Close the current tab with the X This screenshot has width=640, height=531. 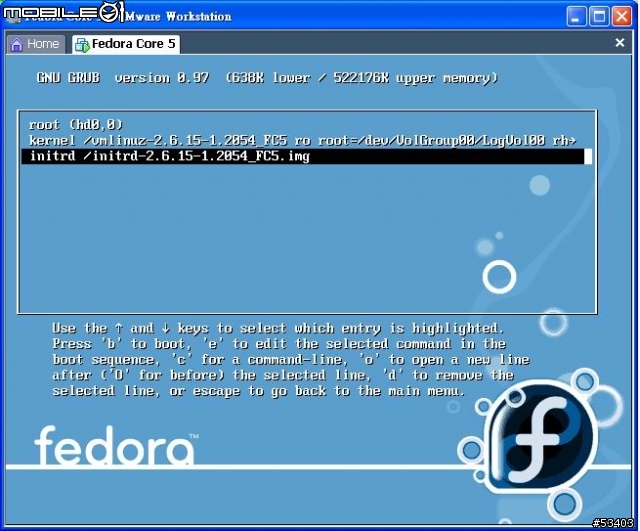[620, 42]
